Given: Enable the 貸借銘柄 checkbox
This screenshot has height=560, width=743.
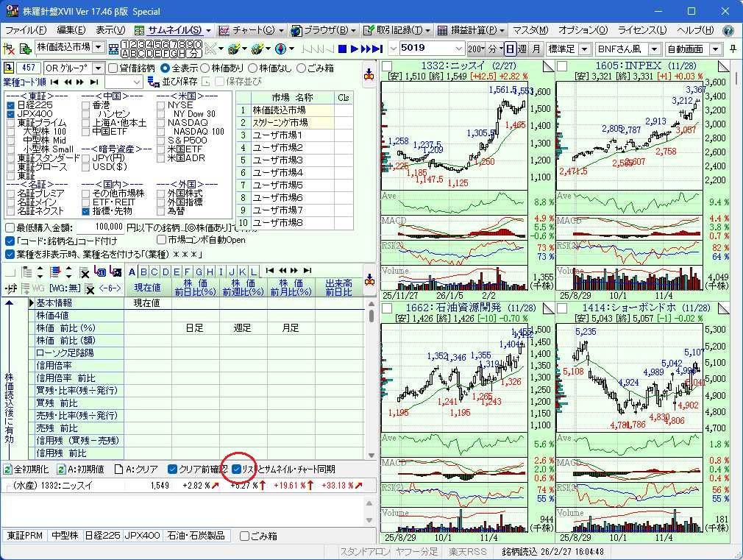Looking at the screenshot, I should coord(113,68).
